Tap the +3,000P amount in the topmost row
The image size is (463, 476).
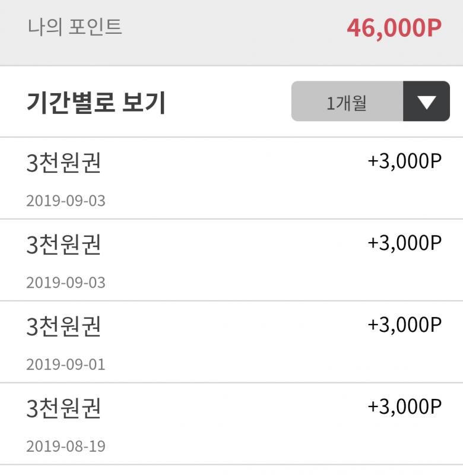pos(405,161)
